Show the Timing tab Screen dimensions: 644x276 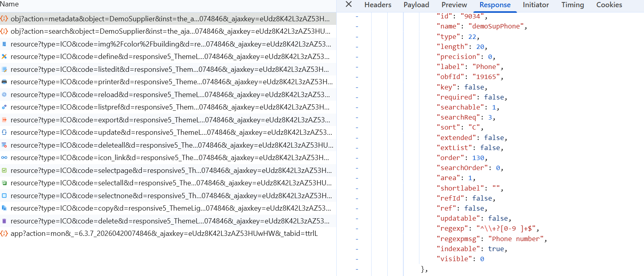572,5
